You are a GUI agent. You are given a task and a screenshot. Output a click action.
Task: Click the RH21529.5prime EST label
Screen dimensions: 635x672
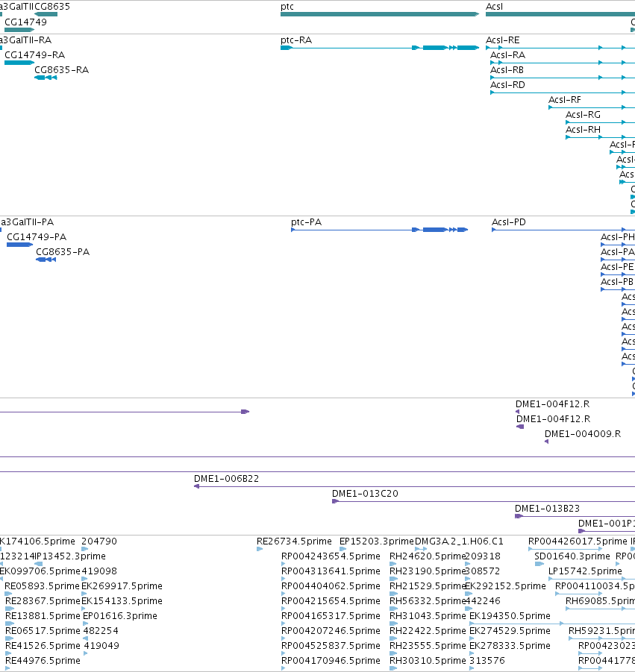427,587
